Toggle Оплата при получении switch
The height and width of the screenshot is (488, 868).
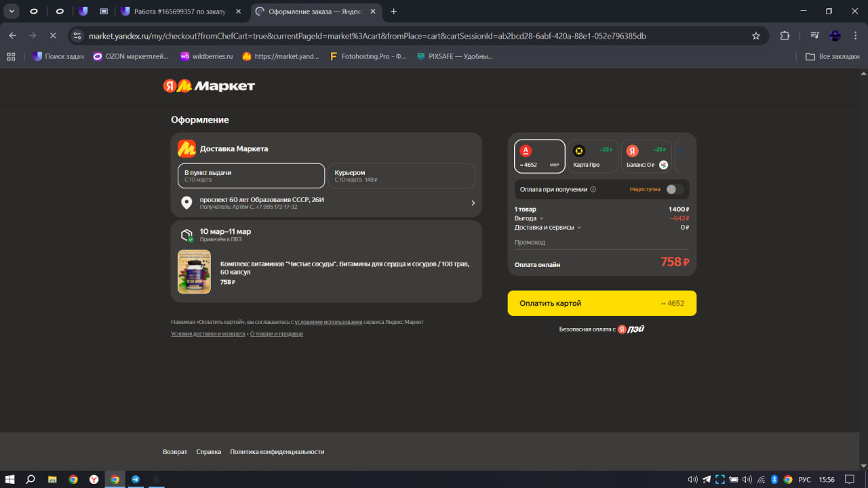coord(674,189)
